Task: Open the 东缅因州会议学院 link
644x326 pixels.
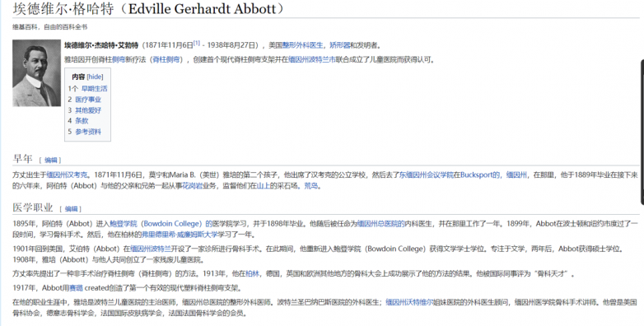Action: 426,175
